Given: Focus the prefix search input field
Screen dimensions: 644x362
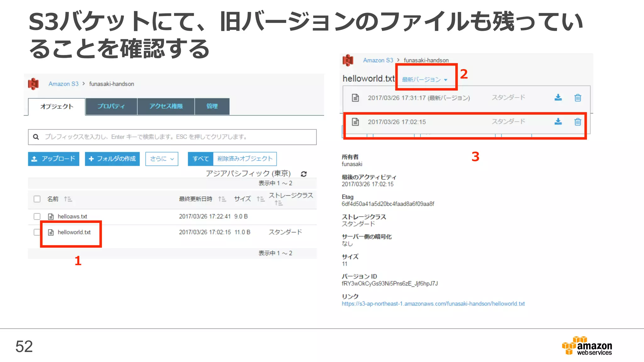Looking at the screenshot, I should pos(172,137).
